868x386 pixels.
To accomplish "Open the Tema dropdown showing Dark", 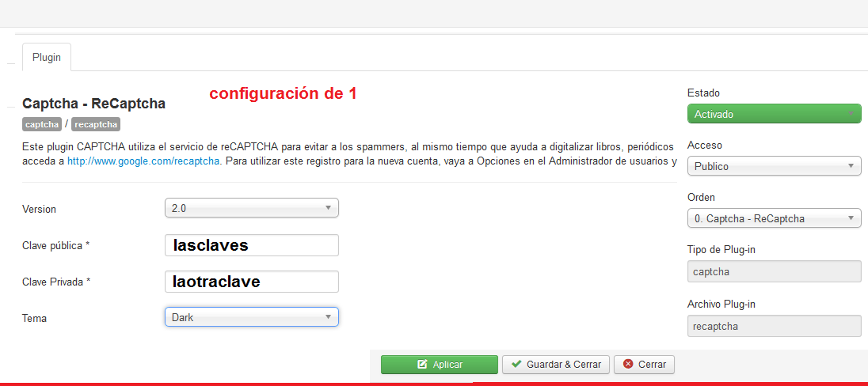I will [x=251, y=317].
